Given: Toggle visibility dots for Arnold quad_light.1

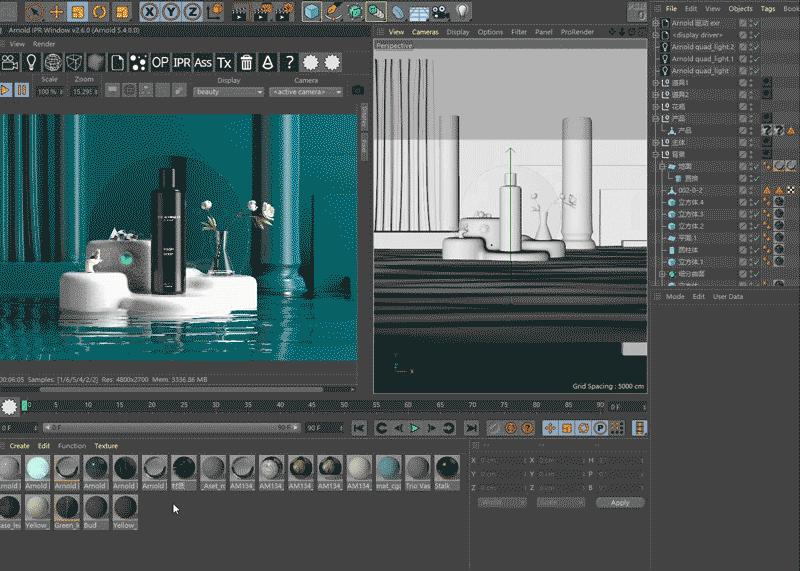Looking at the screenshot, I should [x=751, y=59].
